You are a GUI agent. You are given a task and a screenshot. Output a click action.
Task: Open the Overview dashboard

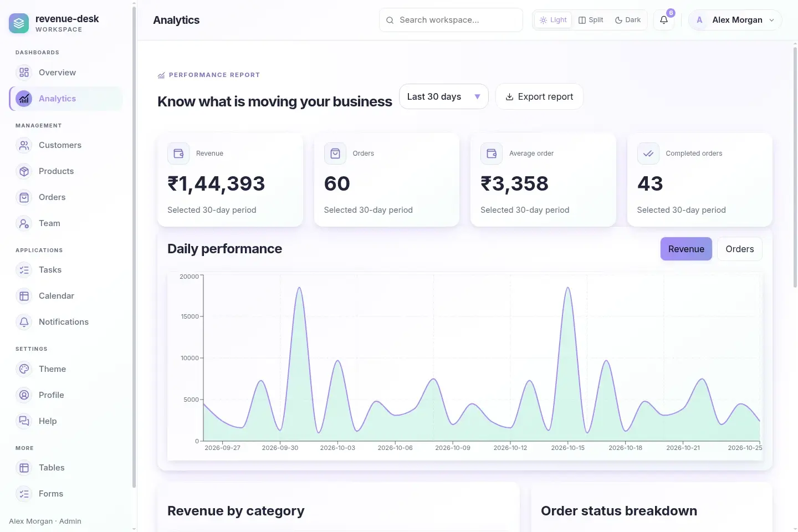pos(66,73)
